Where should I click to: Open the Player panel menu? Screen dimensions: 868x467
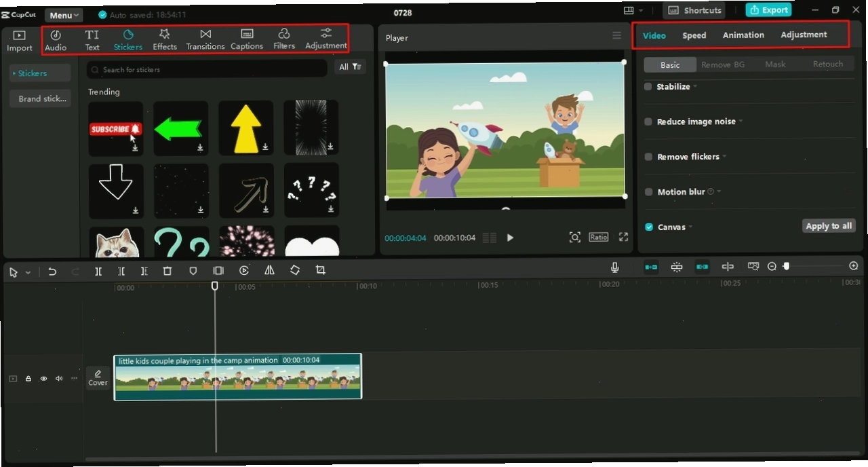tap(616, 35)
